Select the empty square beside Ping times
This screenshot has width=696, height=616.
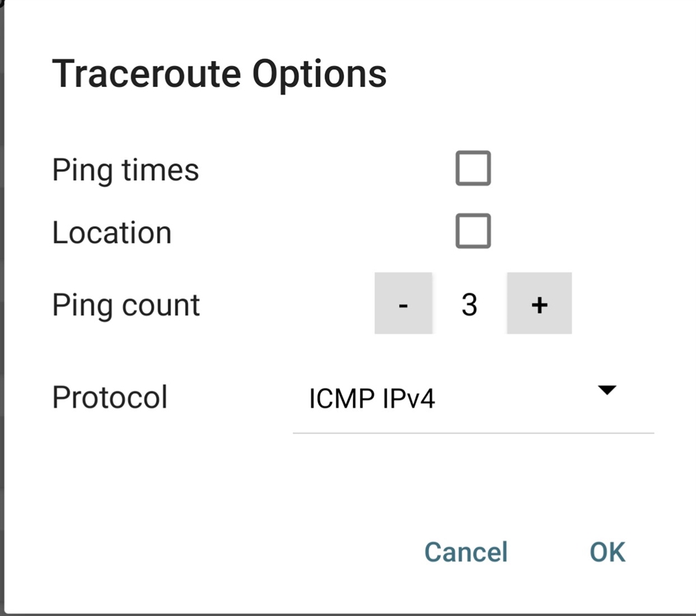pyautogui.click(x=473, y=168)
